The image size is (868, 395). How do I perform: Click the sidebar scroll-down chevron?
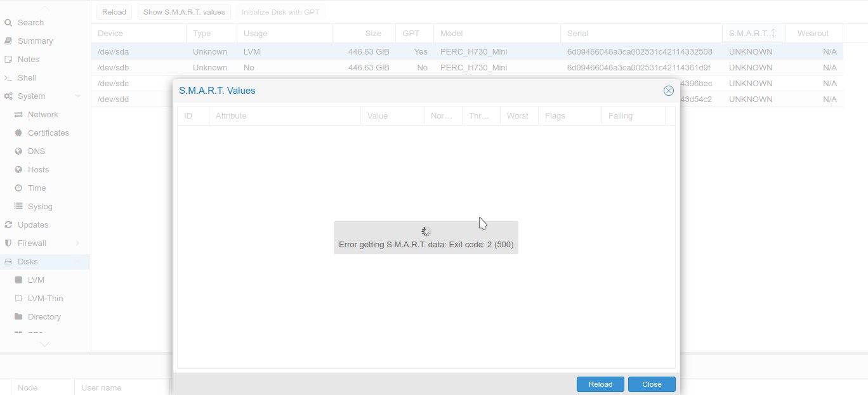(x=44, y=344)
